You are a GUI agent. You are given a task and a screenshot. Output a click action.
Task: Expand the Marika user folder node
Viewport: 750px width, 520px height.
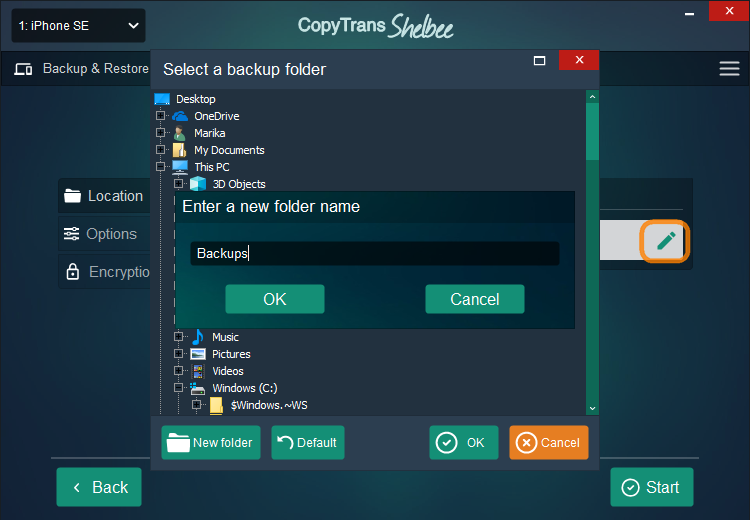pyautogui.click(x=161, y=133)
